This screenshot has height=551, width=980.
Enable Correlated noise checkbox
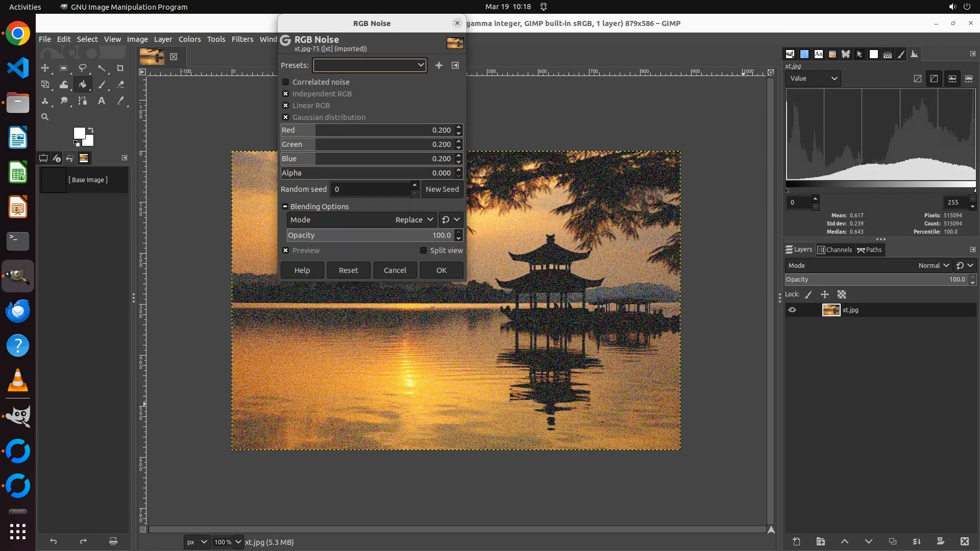[x=286, y=82]
